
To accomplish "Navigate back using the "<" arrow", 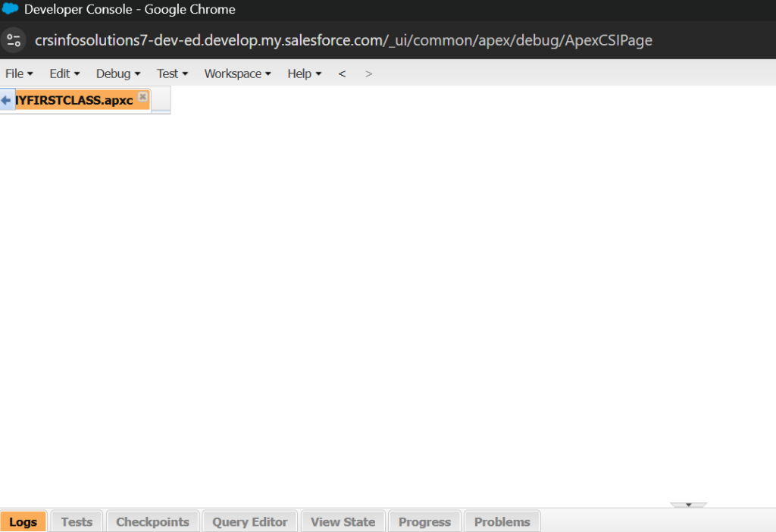I will pos(342,74).
